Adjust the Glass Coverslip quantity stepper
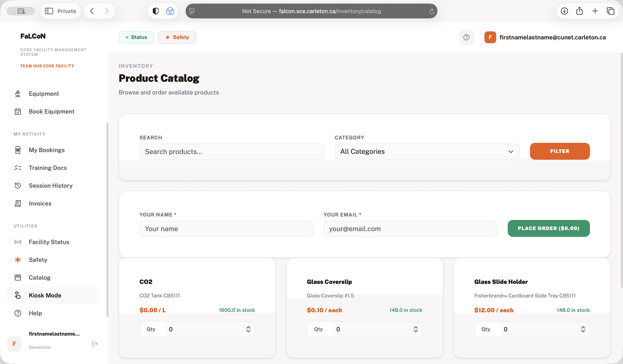This screenshot has width=623, height=364. (416, 329)
